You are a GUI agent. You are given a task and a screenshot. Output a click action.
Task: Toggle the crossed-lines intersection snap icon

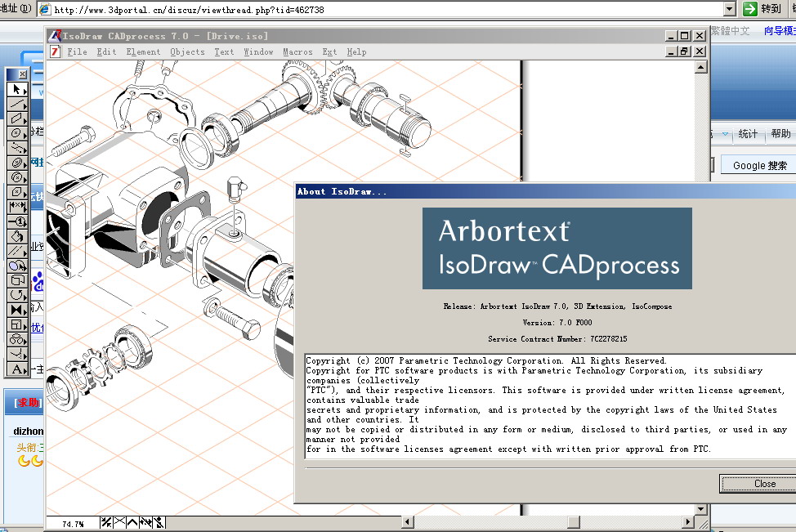click(119, 522)
